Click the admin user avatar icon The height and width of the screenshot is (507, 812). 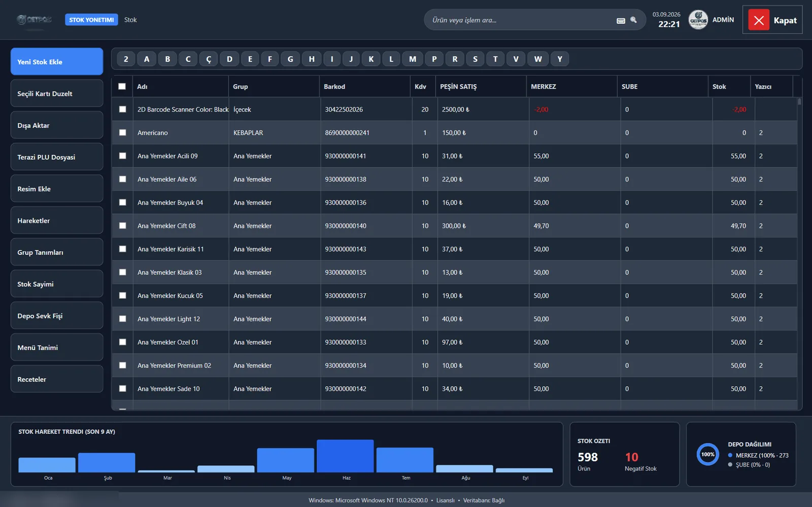[x=698, y=20]
